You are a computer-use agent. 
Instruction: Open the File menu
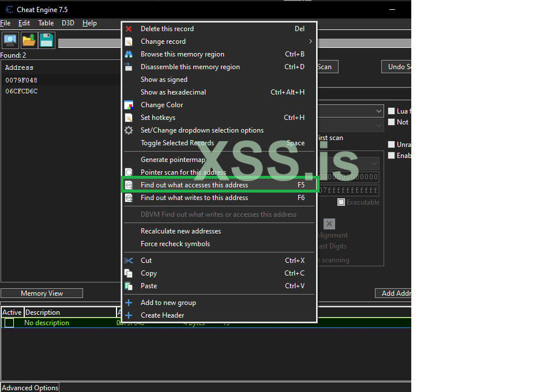point(5,23)
